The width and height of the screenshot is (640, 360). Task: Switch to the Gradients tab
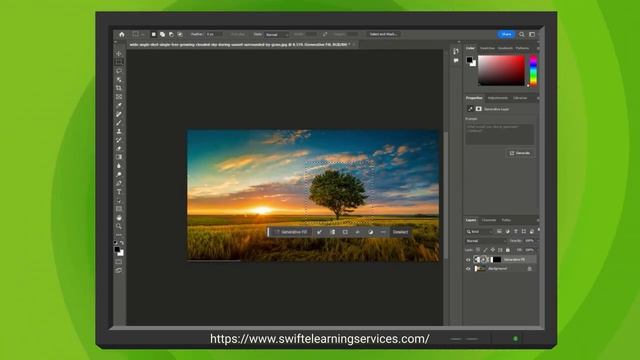[x=505, y=48]
